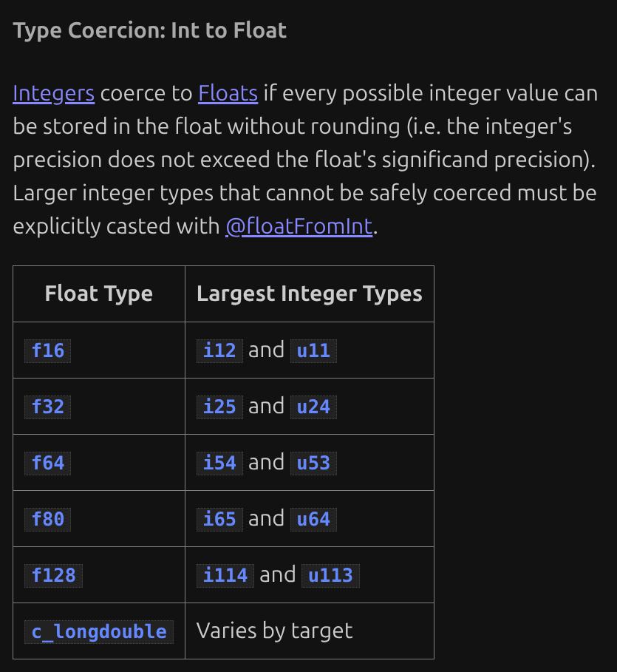Click the Type Coercion: Int to Float heading
The width and height of the screenshot is (617, 672).
point(149,31)
